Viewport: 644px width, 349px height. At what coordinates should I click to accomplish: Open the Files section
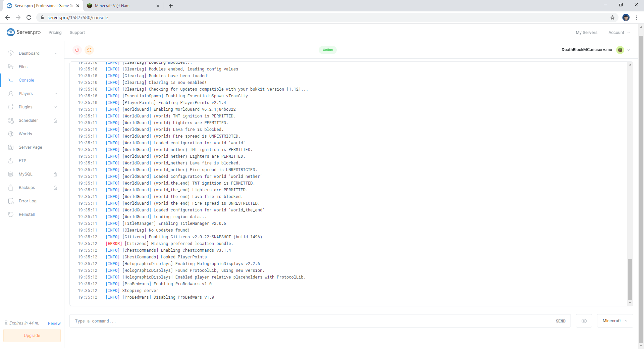23,67
